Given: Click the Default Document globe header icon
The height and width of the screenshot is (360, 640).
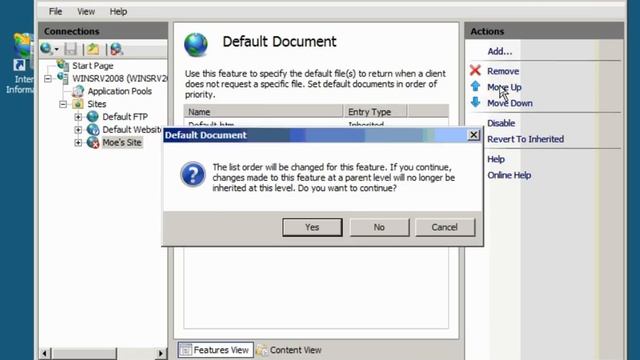Looking at the screenshot, I should tap(196, 44).
